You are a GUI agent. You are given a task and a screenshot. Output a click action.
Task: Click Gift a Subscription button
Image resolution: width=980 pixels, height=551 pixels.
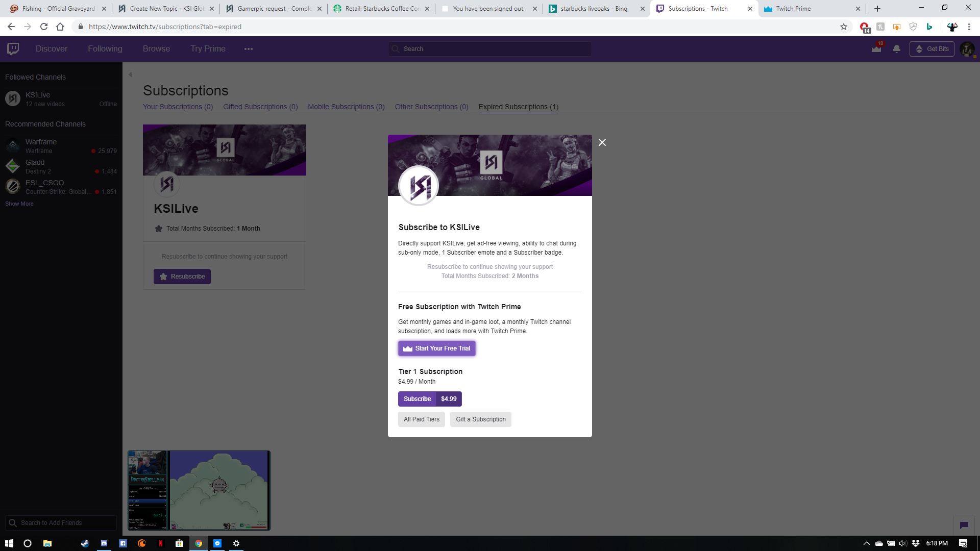click(x=481, y=419)
